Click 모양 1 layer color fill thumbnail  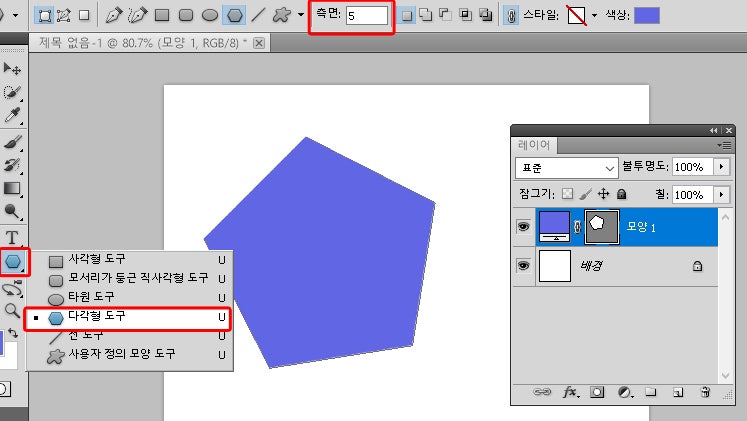tap(555, 227)
